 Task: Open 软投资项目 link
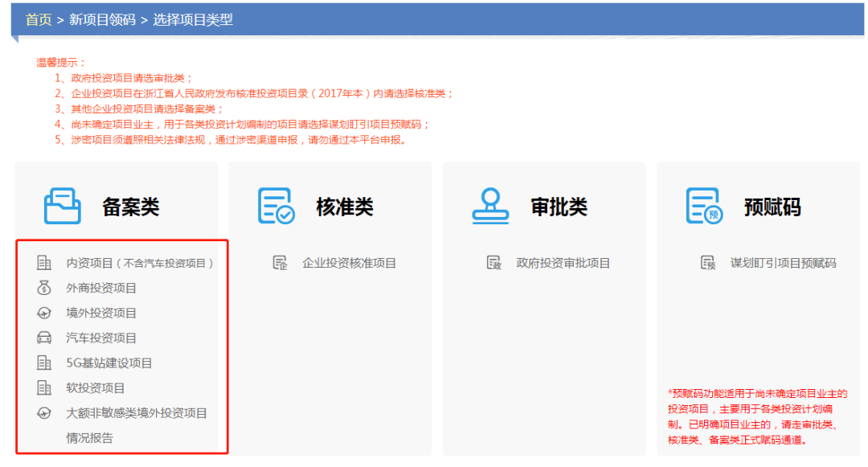tap(95, 388)
